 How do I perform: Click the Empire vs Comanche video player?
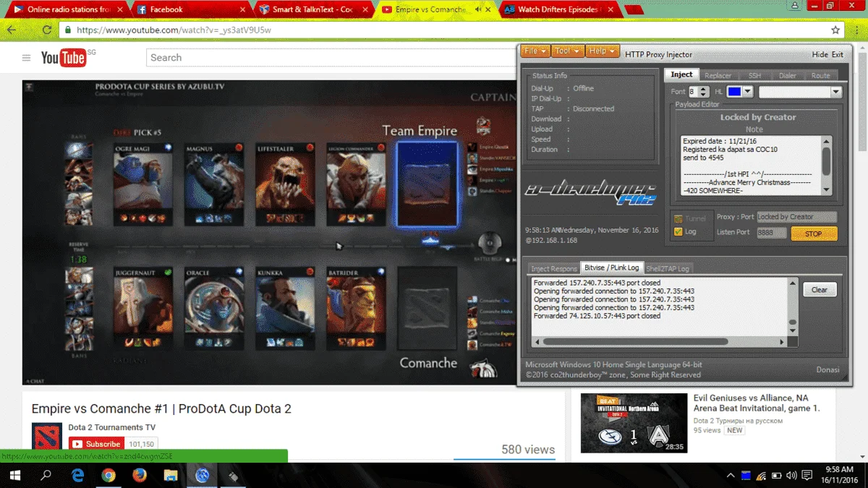(269, 232)
